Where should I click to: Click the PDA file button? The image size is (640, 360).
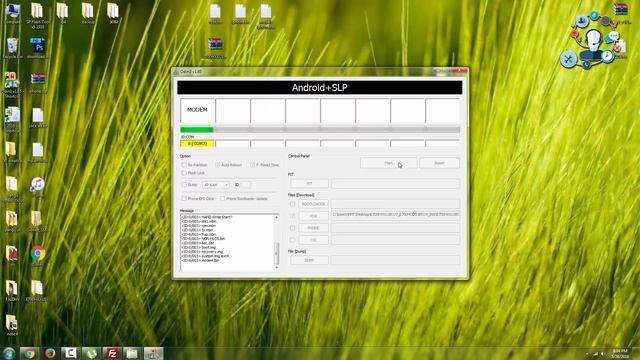pos(313,216)
